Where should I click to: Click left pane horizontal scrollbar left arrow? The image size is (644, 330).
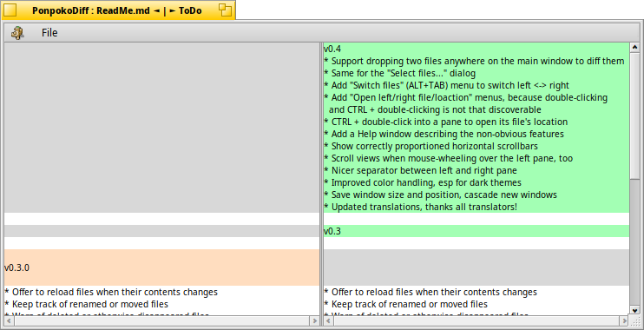coord(9,320)
